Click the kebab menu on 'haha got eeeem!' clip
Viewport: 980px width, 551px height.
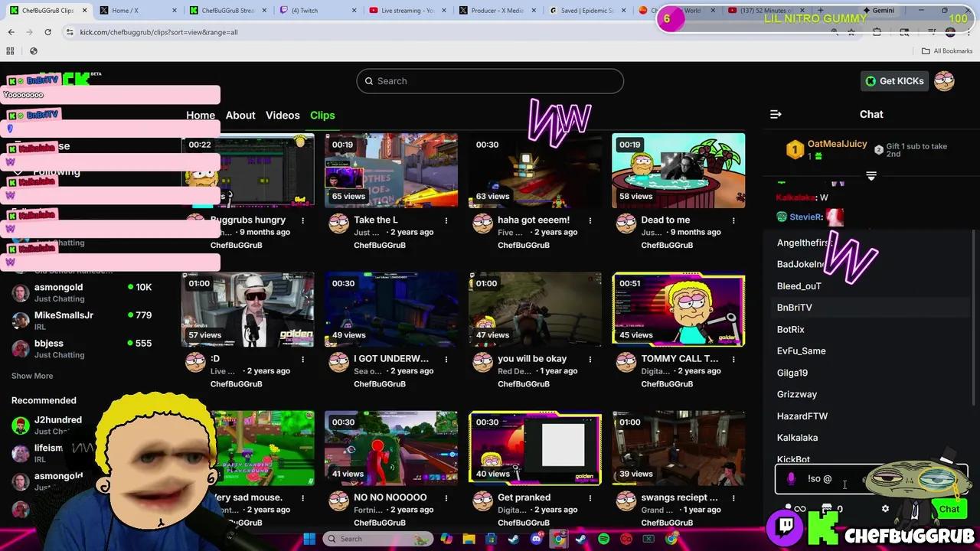pyautogui.click(x=590, y=220)
